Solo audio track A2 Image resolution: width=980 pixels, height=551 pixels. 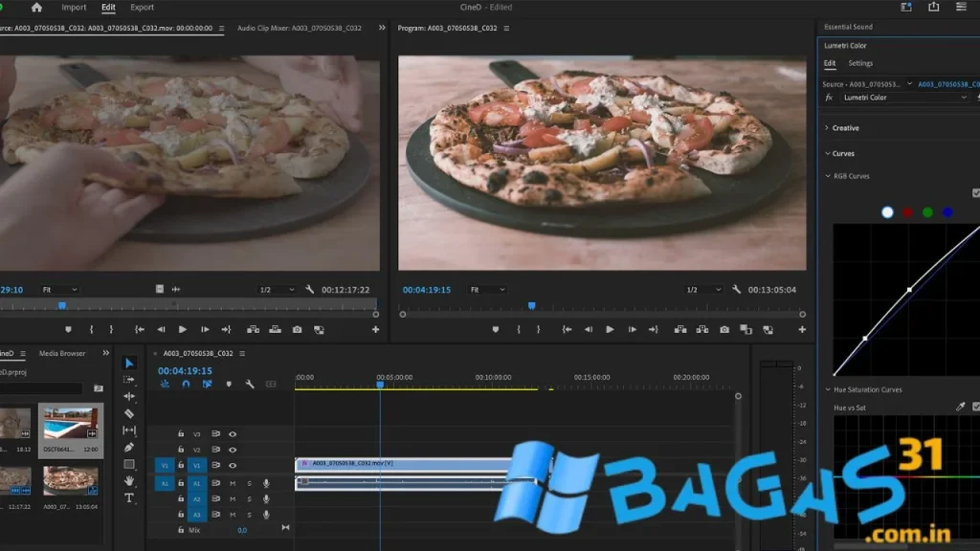pyautogui.click(x=249, y=499)
